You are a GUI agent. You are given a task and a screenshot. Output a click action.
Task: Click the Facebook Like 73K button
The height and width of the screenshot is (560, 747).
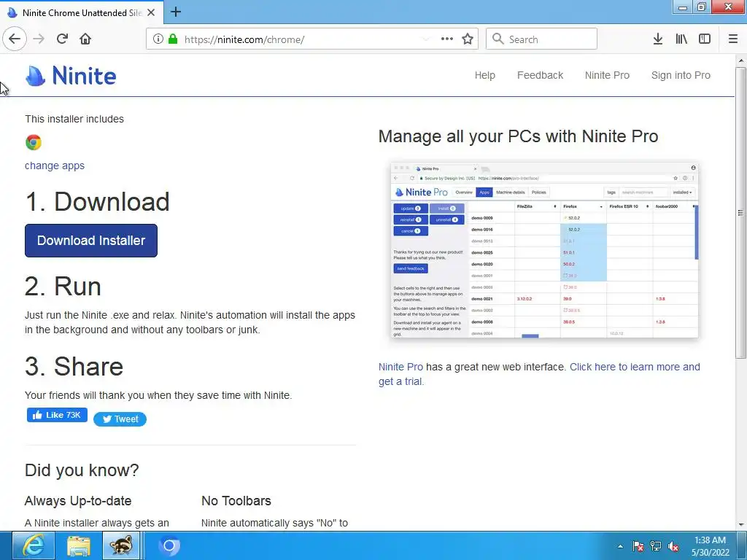(x=57, y=415)
